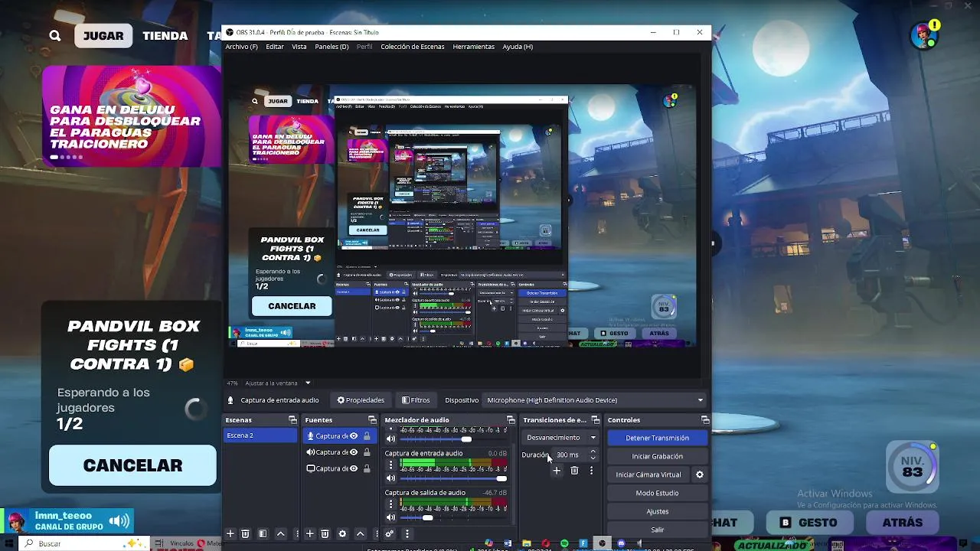This screenshot has width=980, height=551.
Task: Open the Herramientas menu
Action: tap(473, 47)
